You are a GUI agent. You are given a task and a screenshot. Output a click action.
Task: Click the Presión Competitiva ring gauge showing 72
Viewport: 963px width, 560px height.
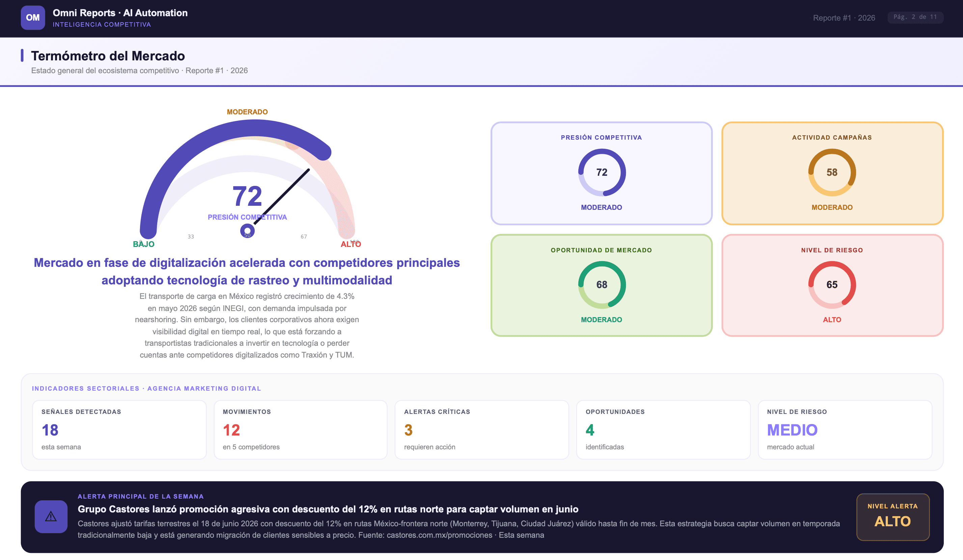point(602,172)
